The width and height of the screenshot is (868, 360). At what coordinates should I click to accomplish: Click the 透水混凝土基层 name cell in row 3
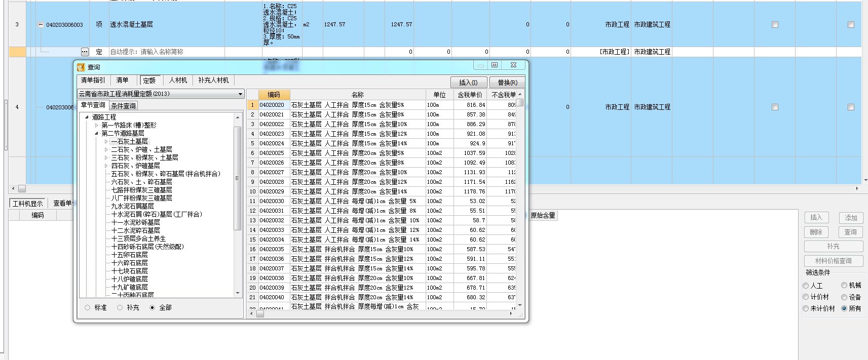[167, 24]
